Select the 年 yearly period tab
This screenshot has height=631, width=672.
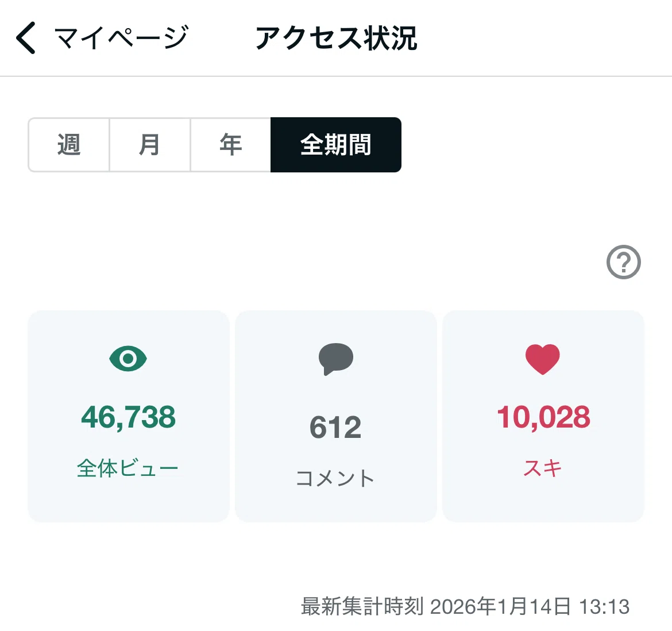pos(230,145)
